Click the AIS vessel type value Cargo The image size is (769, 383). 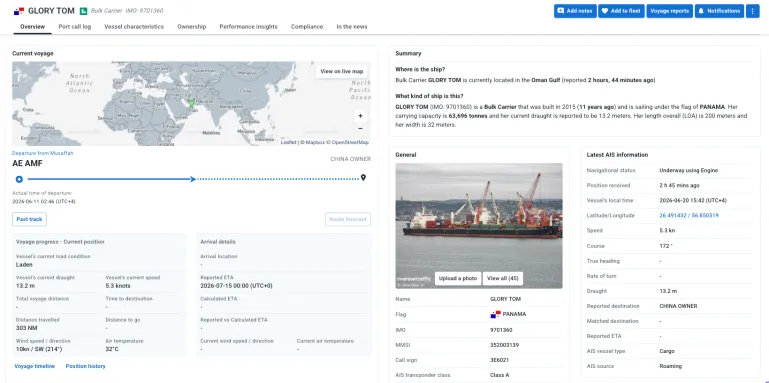tap(667, 351)
